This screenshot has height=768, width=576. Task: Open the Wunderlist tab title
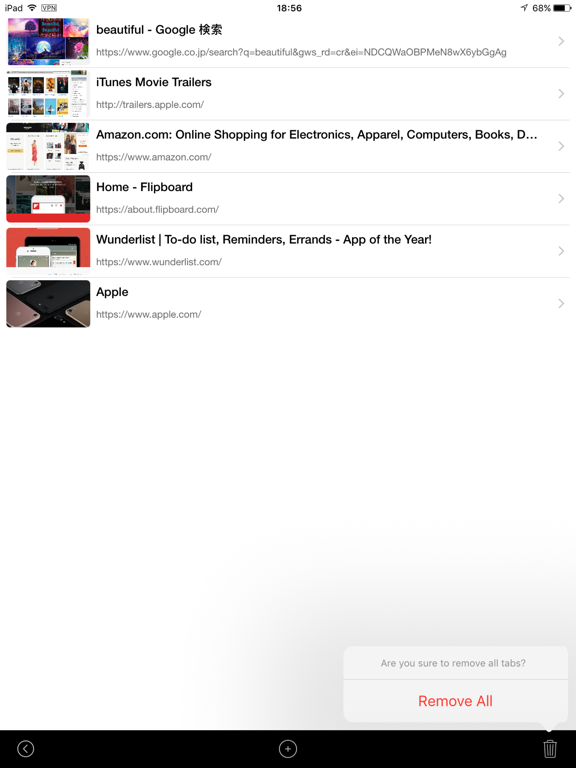tap(264, 240)
